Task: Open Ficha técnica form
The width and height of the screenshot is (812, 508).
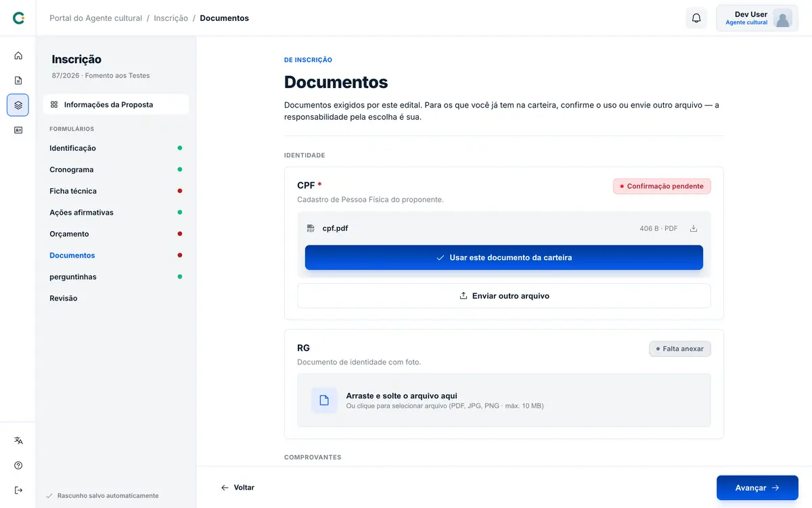Action: [116, 191]
